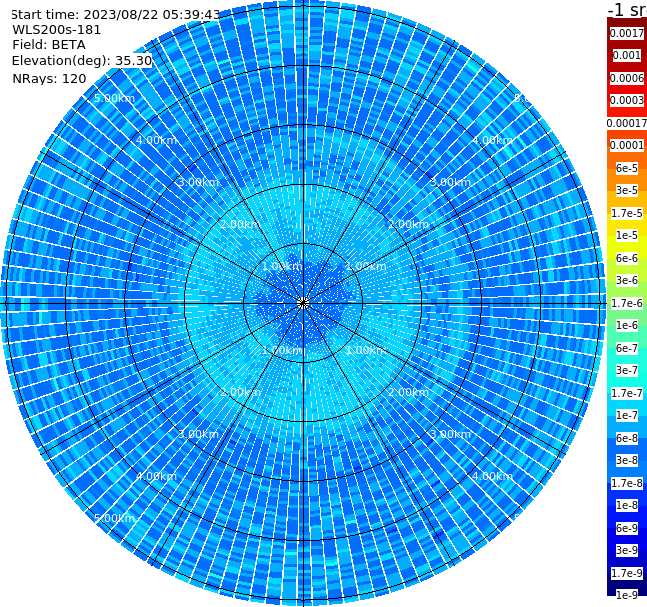The image size is (647, 607).
Task: Click the lower-left 2.00km range label
Action: 240,392
